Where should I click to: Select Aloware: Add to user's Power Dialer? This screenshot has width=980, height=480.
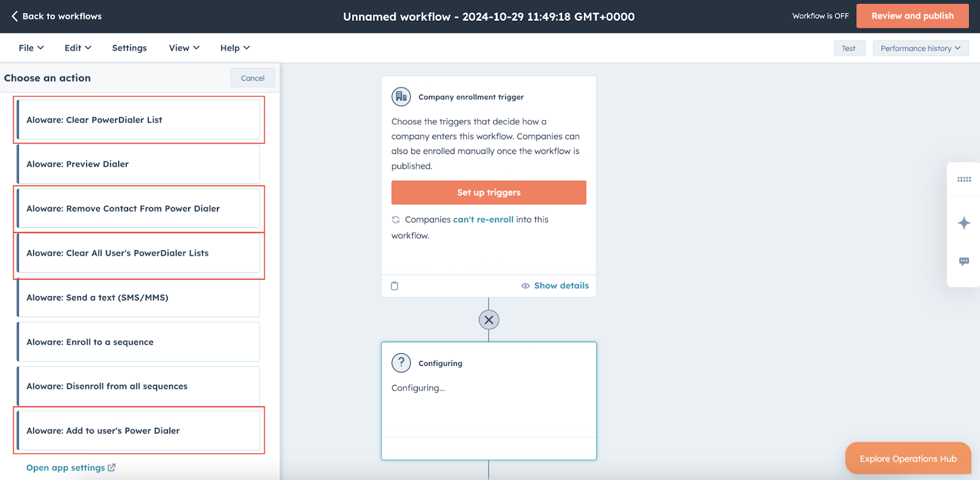click(x=138, y=430)
